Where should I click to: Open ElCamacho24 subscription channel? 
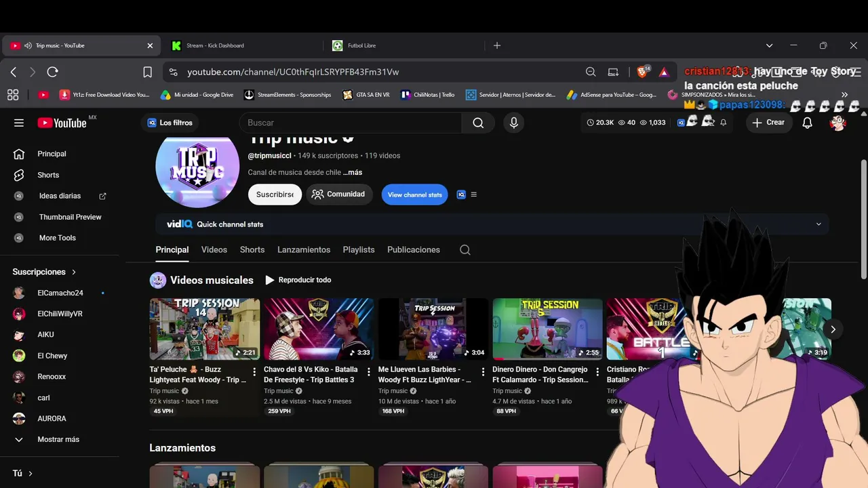point(60,293)
